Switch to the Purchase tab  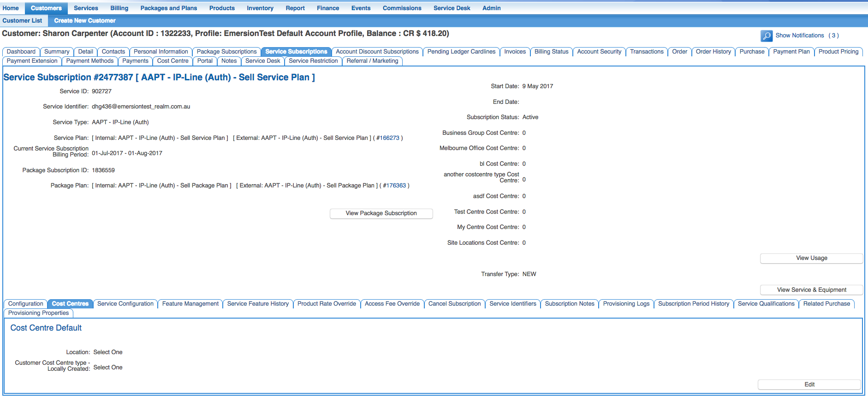(752, 52)
